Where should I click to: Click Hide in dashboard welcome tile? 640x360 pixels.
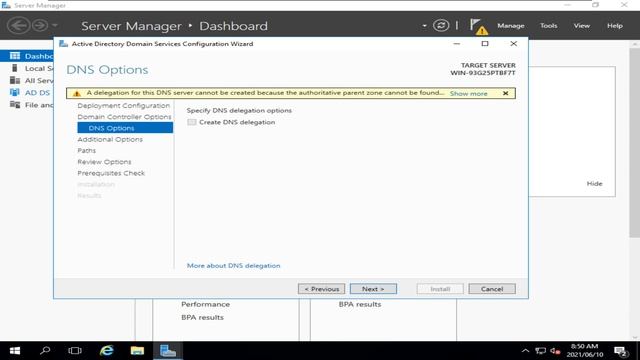[x=594, y=184]
